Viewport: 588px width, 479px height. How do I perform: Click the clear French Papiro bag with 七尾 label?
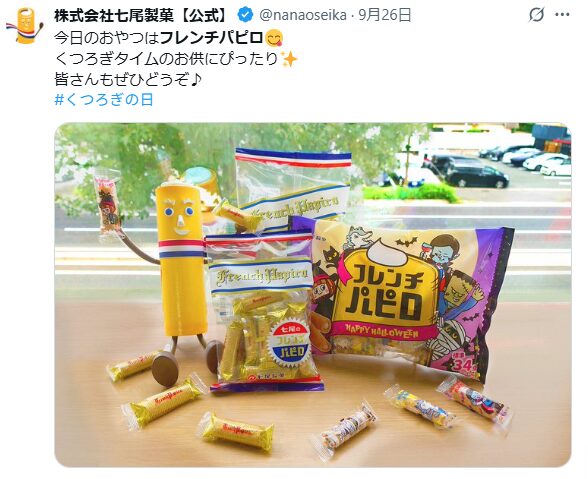(x=265, y=311)
